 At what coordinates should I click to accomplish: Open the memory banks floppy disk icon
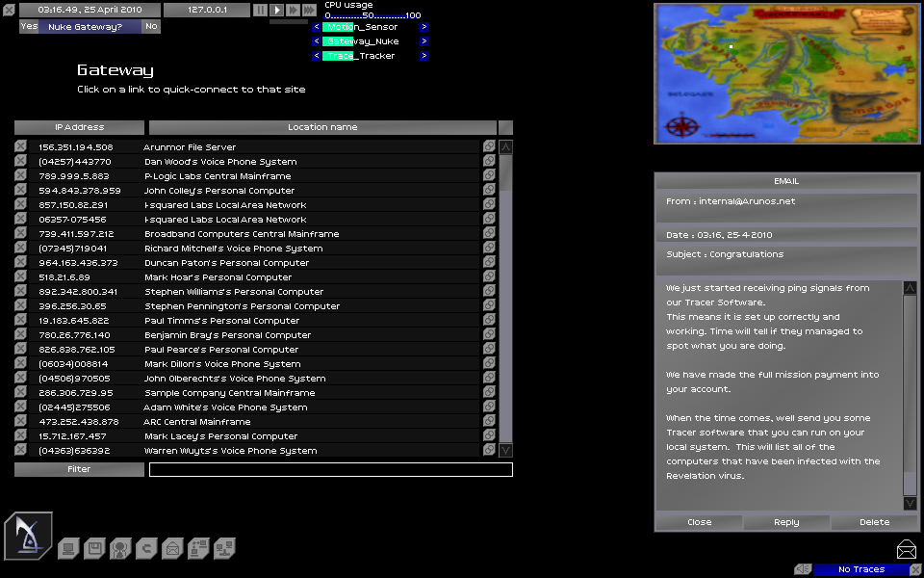93,549
